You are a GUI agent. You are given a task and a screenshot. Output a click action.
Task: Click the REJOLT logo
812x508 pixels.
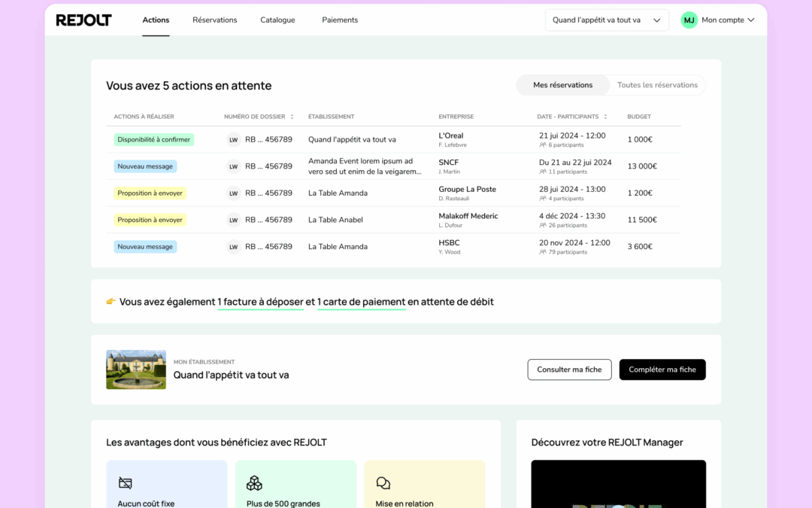[83, 20]
